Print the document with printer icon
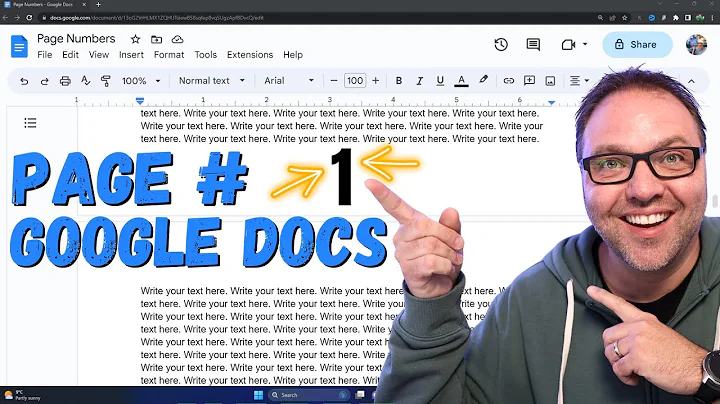The width and height of the screenshot is (720, 404). coord(65,81)
